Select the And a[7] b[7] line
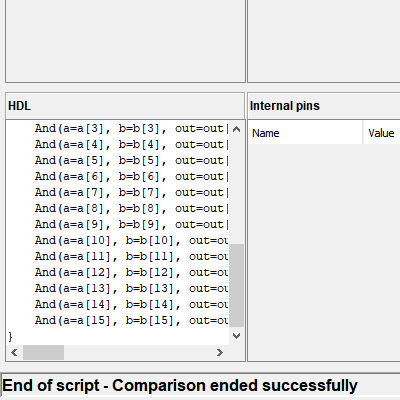Viewport: 400px width, 400px height. [132, 193]
